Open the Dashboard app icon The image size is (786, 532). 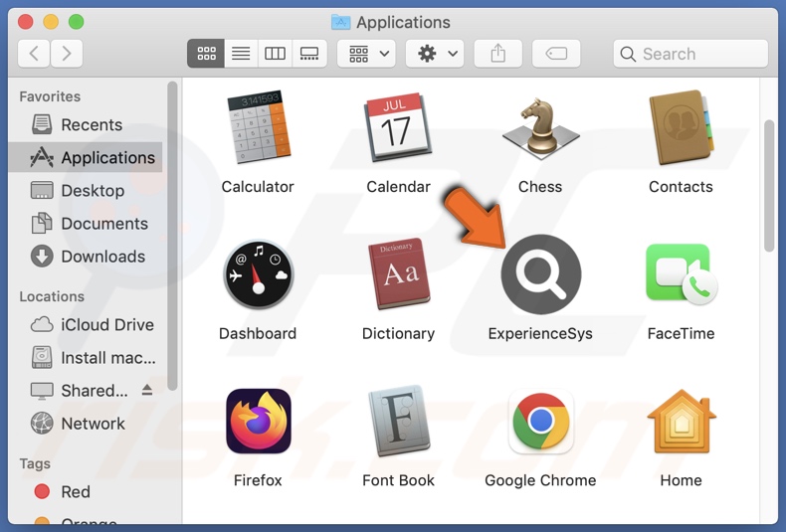tap(258, 274)
